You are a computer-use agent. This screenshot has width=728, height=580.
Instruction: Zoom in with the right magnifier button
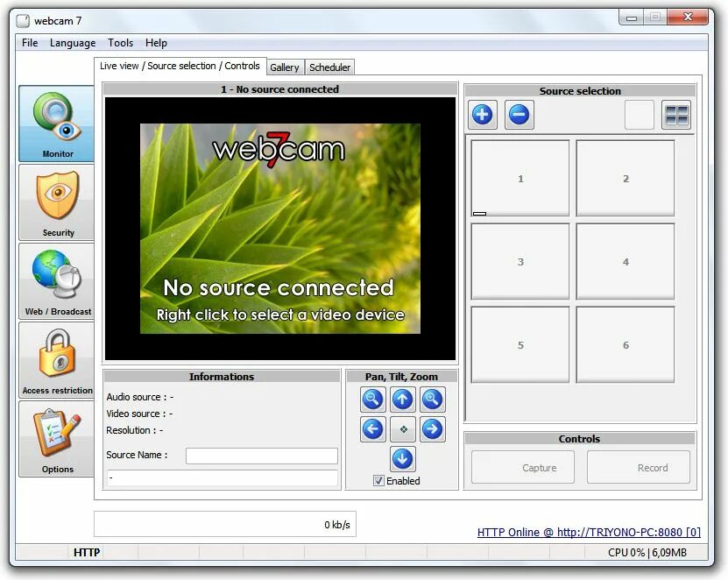pyautogui.click(x=432, y=400)
